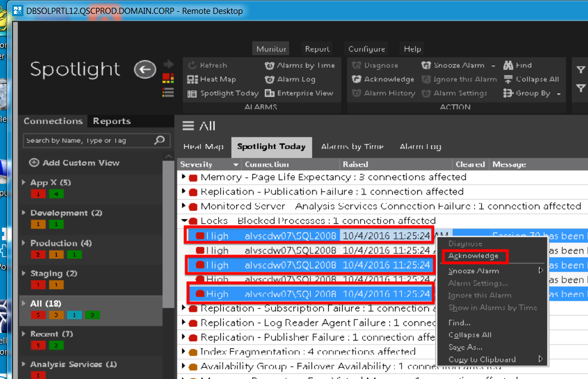Choose Ignore this Alarm in context menu

480,296
